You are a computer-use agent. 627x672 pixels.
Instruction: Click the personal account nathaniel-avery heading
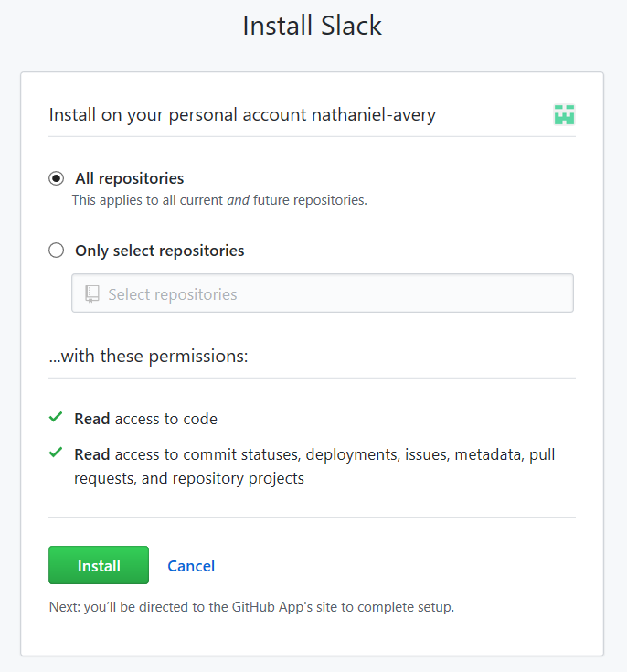point(242,115)
